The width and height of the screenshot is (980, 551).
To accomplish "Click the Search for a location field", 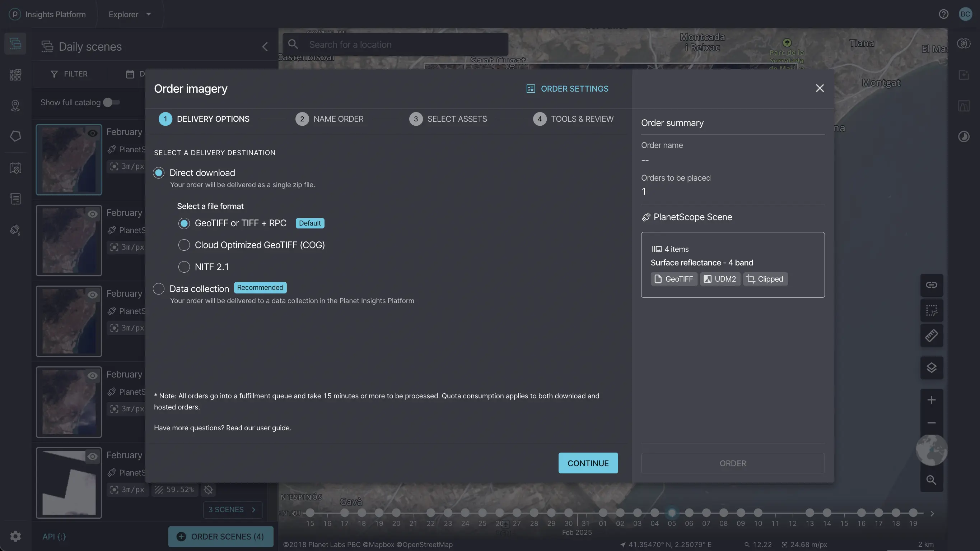I will click(x=395, y=44).
